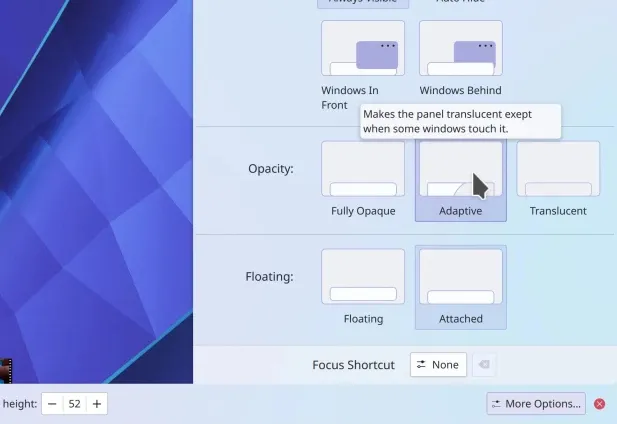Viewport: 617px width, 424px height.
Task: Switch panel to Floating mode
Action: coord(363,277)
